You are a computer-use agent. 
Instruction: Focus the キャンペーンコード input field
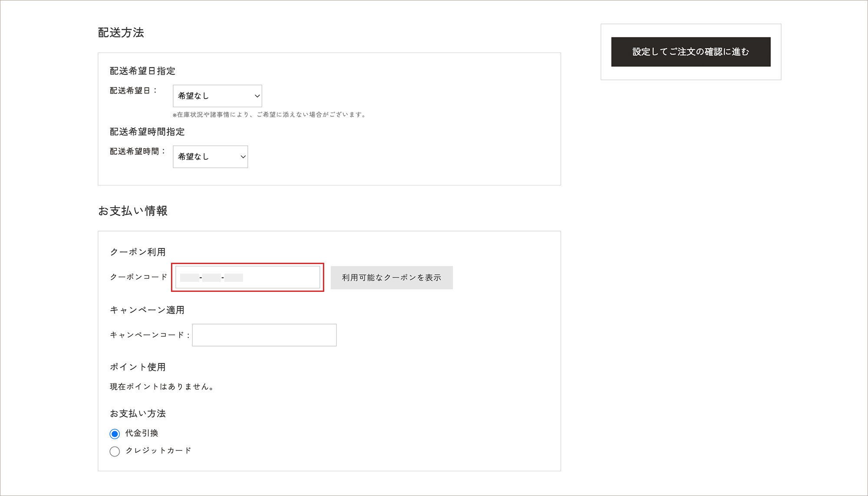pyautogui.click(x=264, y=335)
